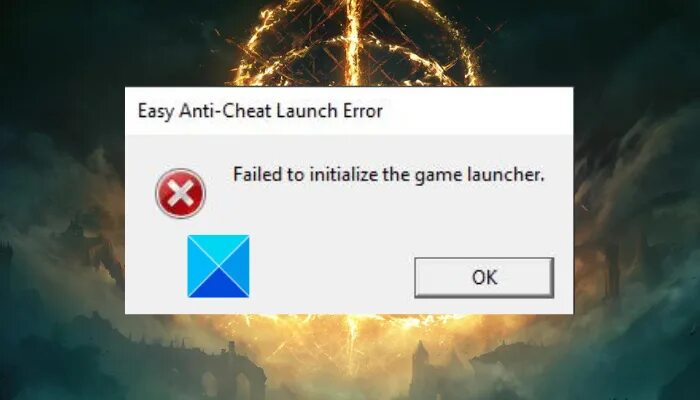Click the word 'Error' in the title bar
The height and width of the screenshot is (400, 700).
[362, 111]
